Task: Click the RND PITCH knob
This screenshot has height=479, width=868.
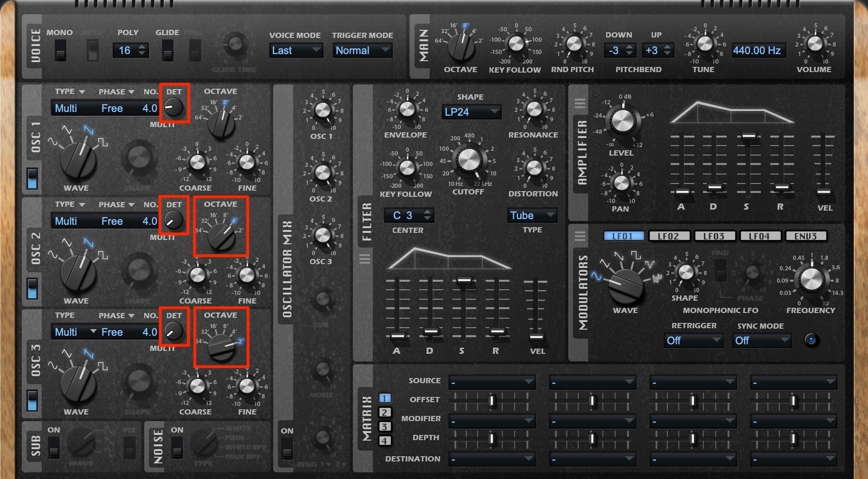Action: [574, 44]
